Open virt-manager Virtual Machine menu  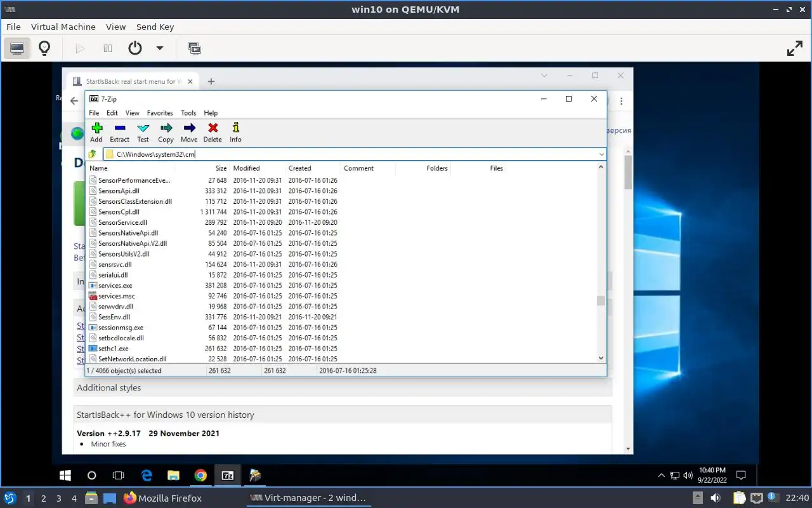point(63,27)
